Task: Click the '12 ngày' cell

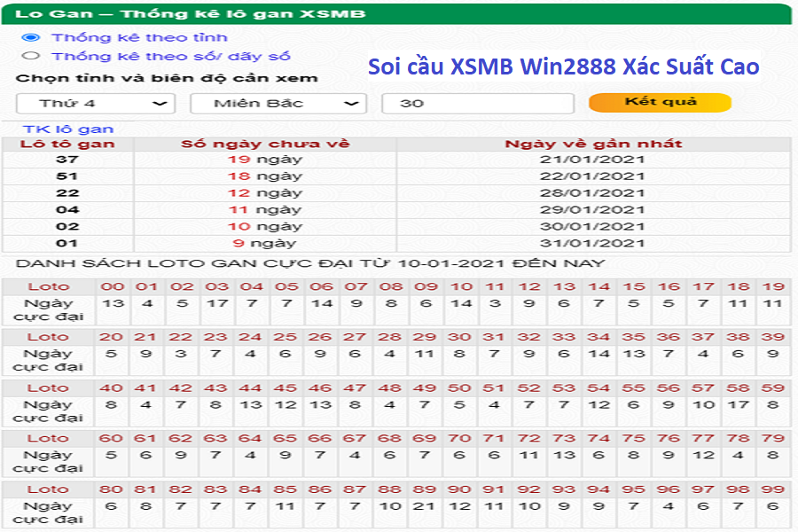Action: (265, 193)
